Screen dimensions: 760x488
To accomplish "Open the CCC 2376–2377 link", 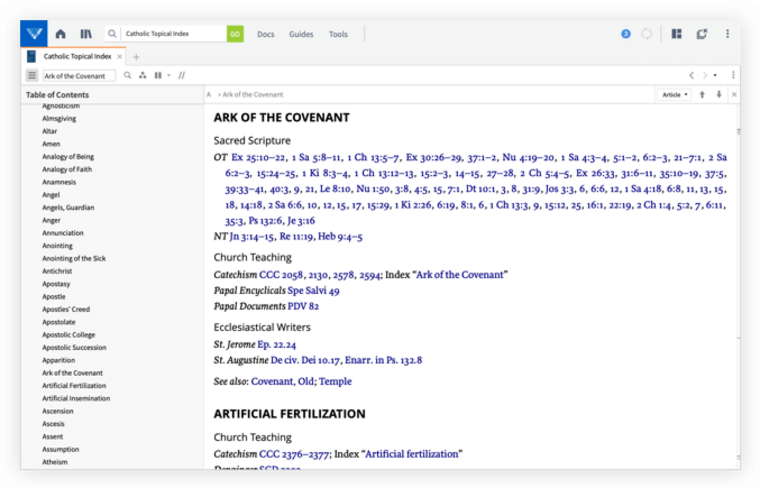I will 294,454.
